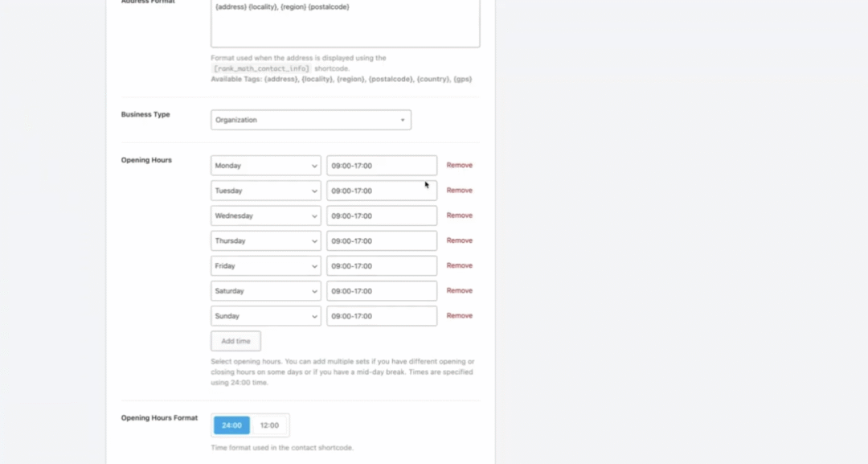Open the Saturday day dropdown

[265, 291]
